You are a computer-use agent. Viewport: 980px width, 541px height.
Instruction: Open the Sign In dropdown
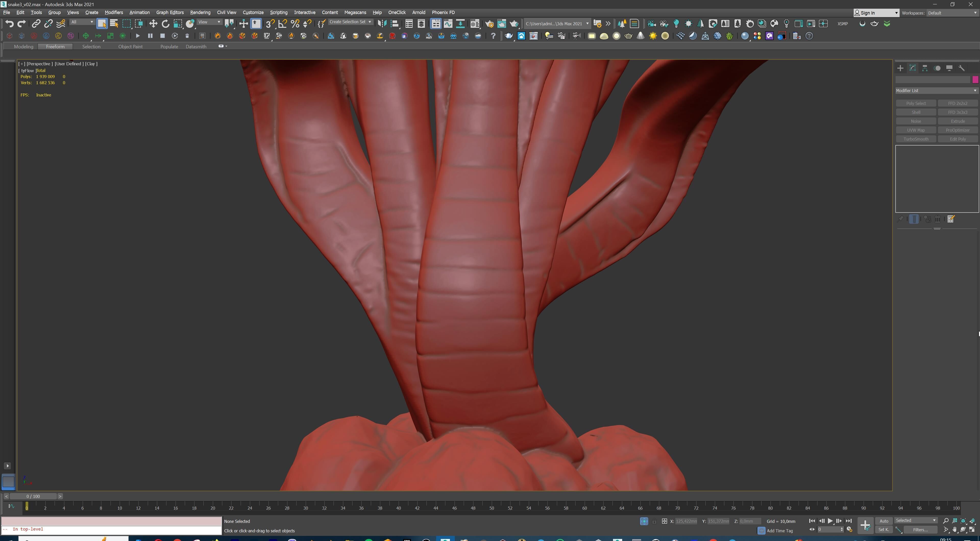coord(876,13)
